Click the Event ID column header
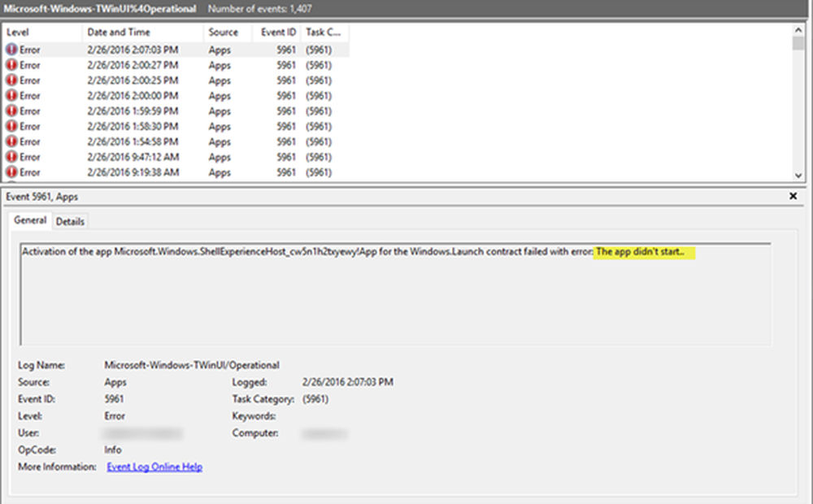This screenshot has height=504, width=813. (276, 33)
